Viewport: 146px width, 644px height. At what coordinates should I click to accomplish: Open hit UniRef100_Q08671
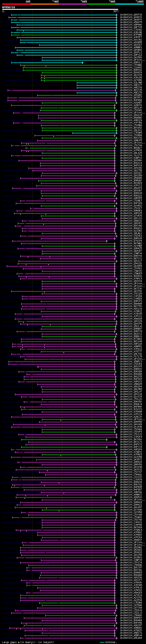tap(131, 17)
